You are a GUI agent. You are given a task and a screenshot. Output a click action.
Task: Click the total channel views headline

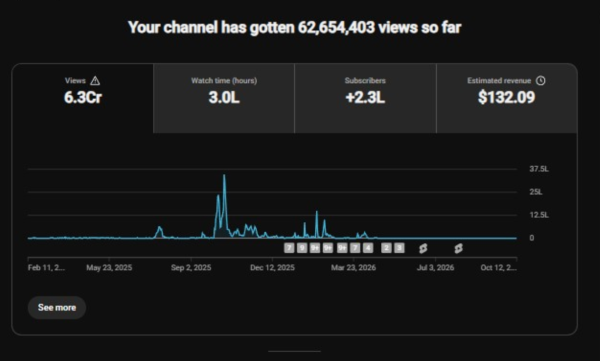click(294, 28)
